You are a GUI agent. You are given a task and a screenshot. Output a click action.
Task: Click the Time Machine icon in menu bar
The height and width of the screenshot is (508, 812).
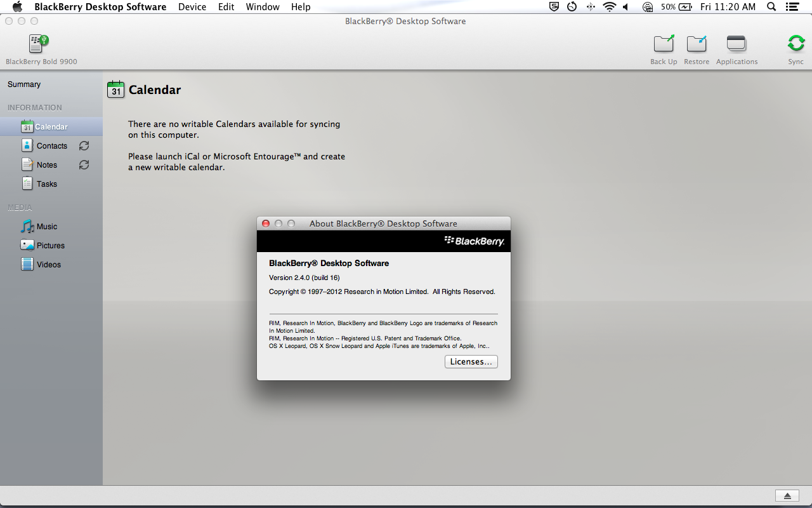click(572, 7)
